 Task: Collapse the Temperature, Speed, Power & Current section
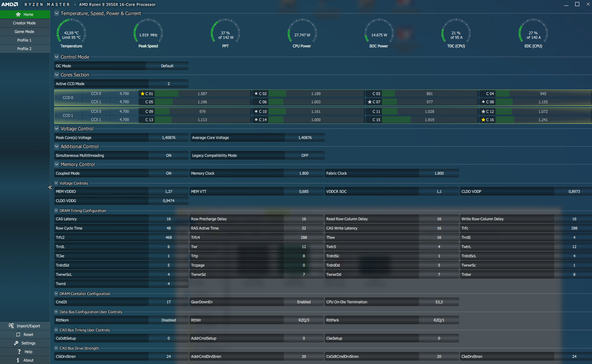[57, 13]
